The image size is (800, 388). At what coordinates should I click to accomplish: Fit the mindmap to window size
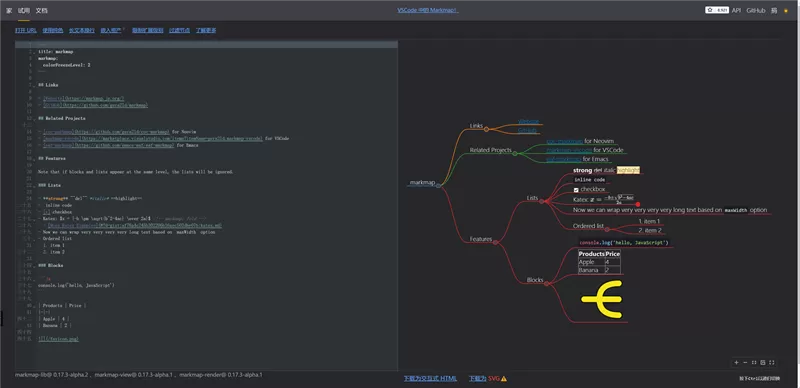tap(754, 362)
